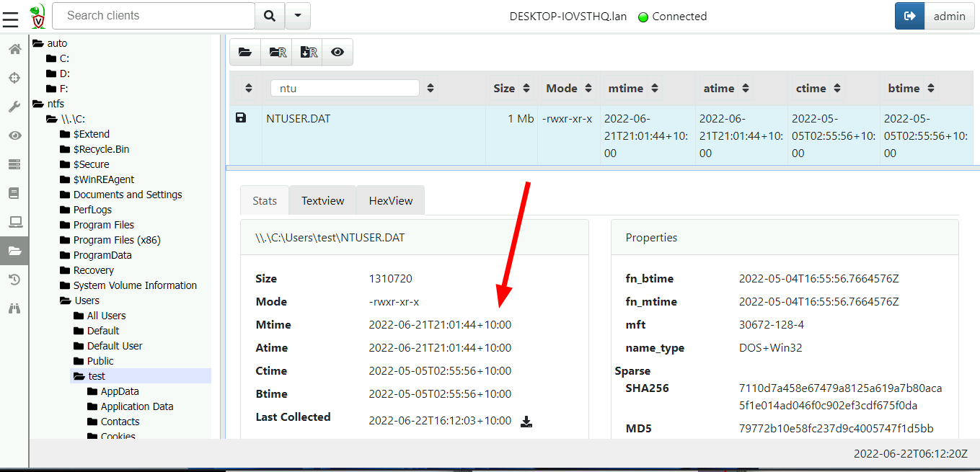Go to Home in left sidebar
This screenshot has height=472, width=980.
[14, 49]
